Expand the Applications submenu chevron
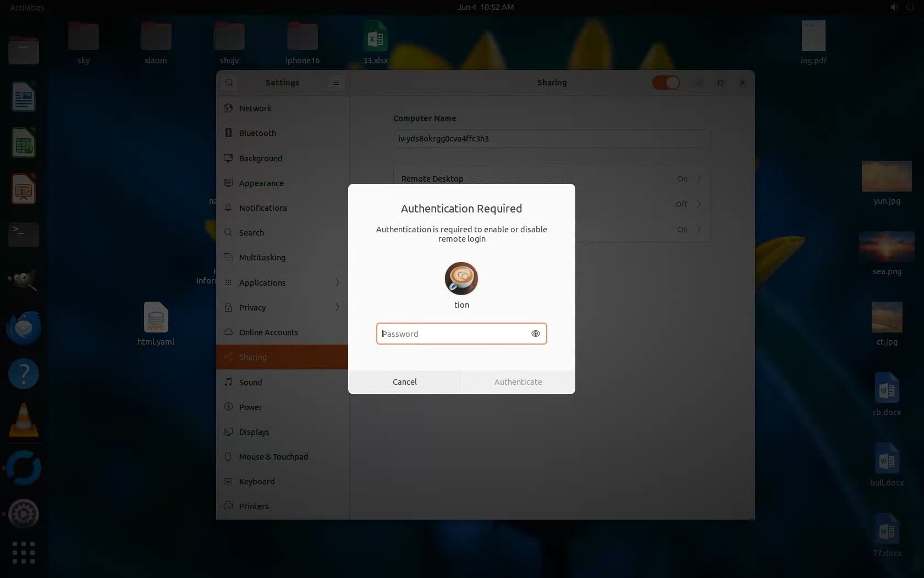This screenshot has height=578, width=924. (337, 282)
